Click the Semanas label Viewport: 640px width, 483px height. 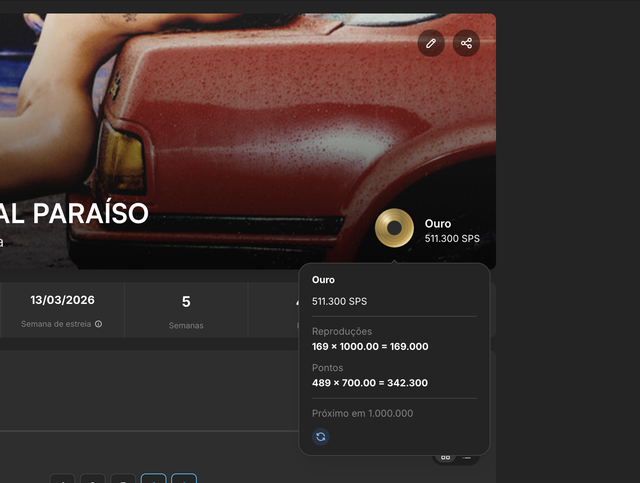[x=186, y=325]
